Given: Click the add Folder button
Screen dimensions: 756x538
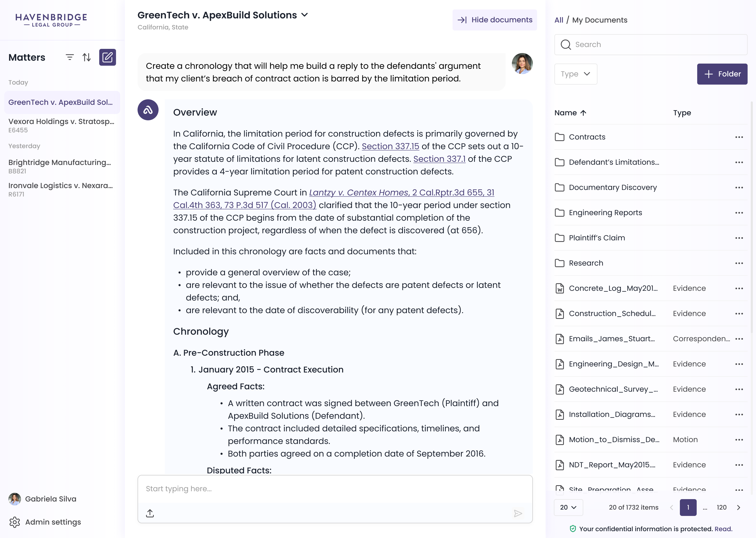Looking at the screenshot, I should click(x=722, y=74).
